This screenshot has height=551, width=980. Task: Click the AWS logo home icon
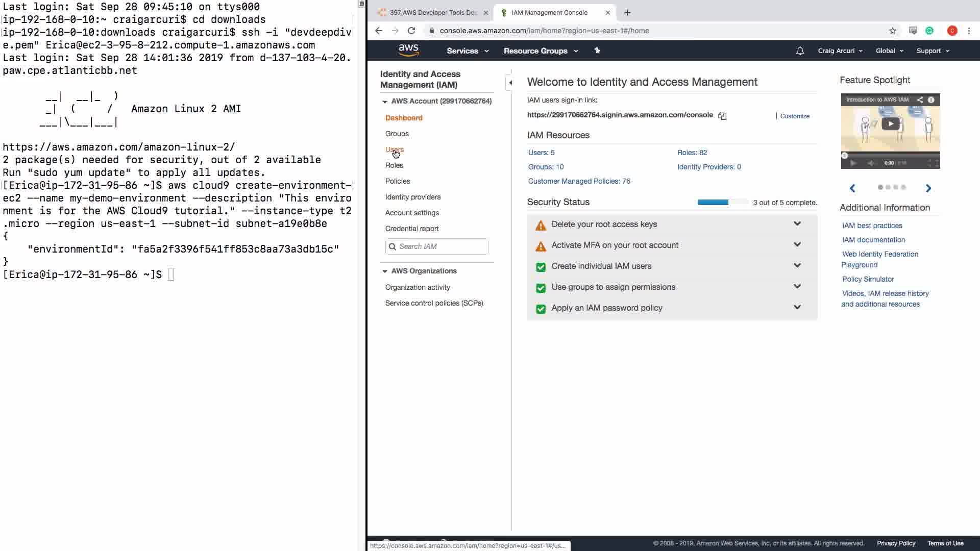tap(408, 50)
